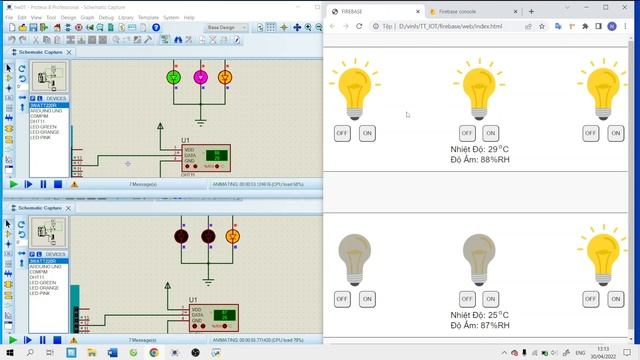Image resolution: width=640 pixels, height=360 pixels.
Task: Open the Design menu in Proteus
Action: click(x=68, y=18)
